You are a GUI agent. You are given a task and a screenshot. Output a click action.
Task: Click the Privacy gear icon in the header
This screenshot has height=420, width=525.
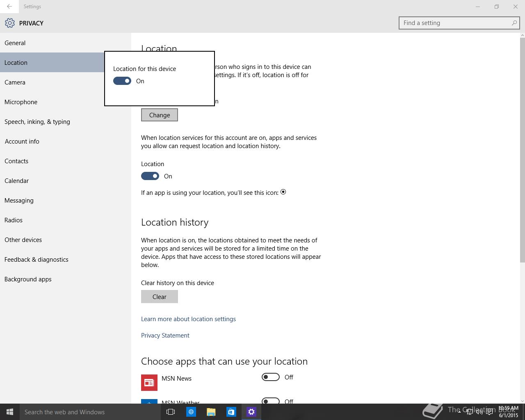click(10, 23)
